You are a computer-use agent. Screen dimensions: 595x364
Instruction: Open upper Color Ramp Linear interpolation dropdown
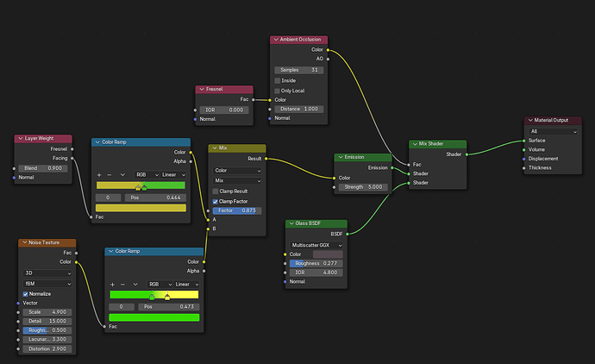173,174
